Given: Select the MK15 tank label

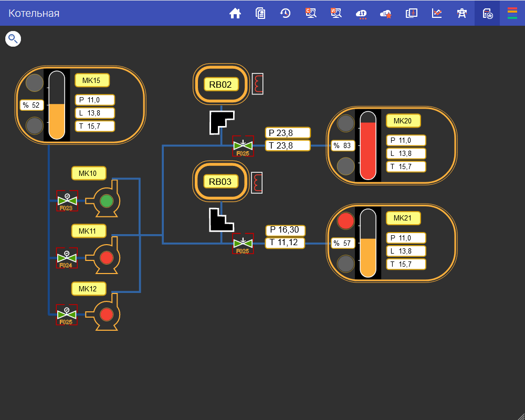Looking at the screenshot, I should 91,80.
